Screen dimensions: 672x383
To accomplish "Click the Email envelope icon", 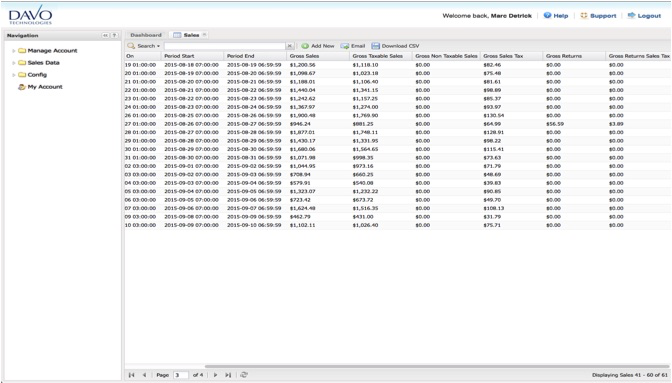I will (x=345, y=46).
